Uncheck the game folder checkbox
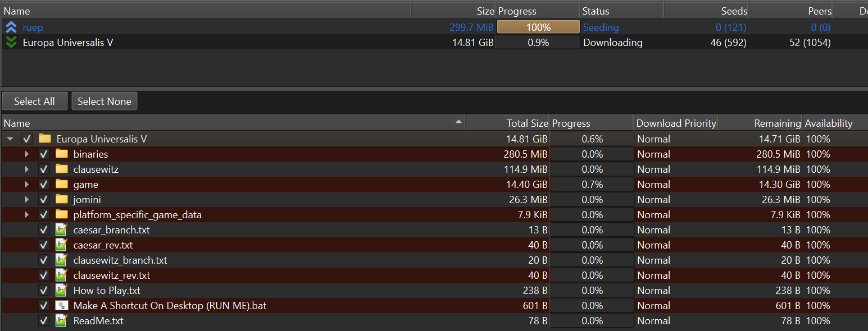The width and height of the screenshot is (868, 331). point(44,184)
